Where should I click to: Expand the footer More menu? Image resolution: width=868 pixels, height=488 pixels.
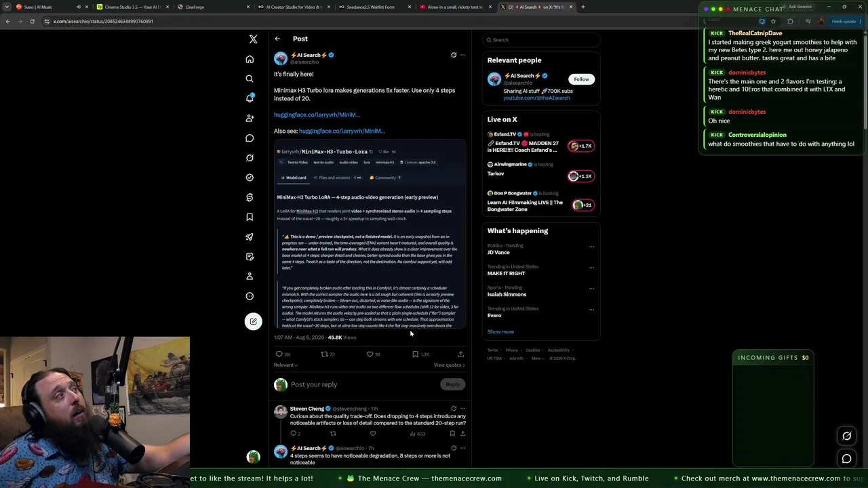tap(537, 359)
